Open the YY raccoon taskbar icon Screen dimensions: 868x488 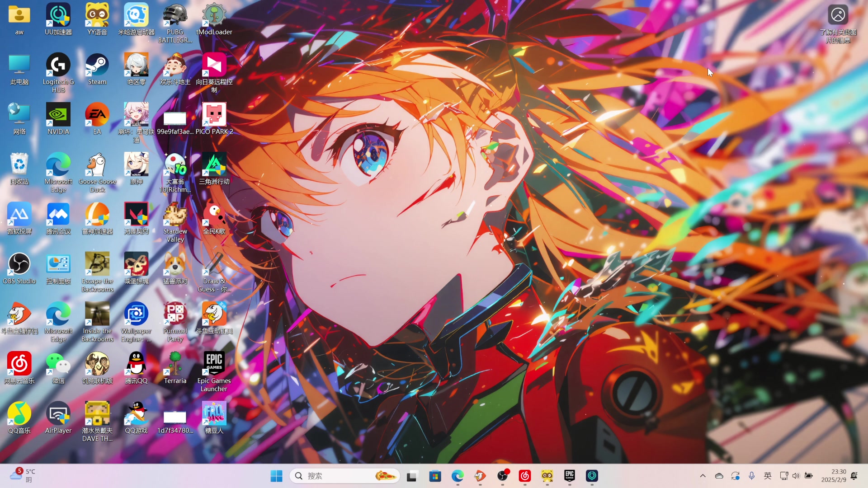click(x=547, y=476)
